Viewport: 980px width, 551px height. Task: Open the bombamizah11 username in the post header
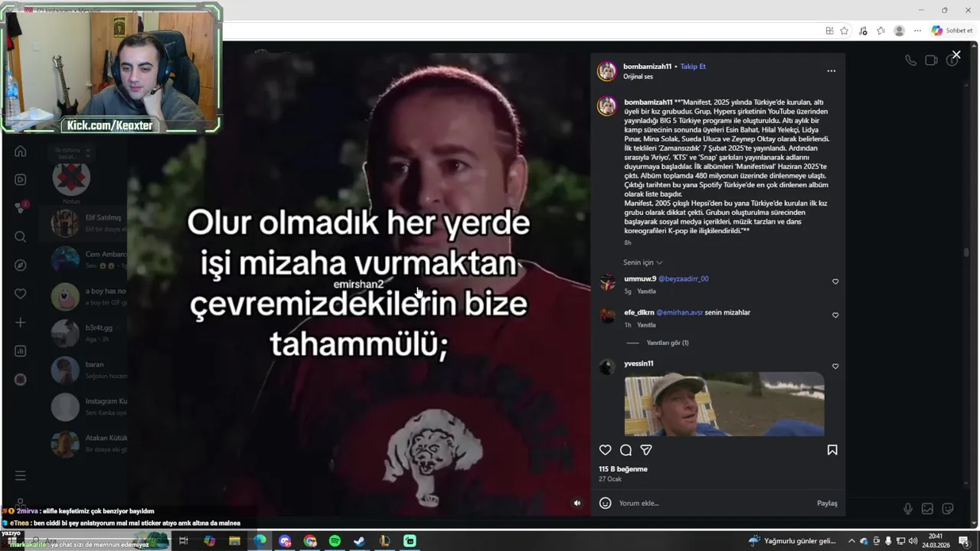tap(647, 67)
